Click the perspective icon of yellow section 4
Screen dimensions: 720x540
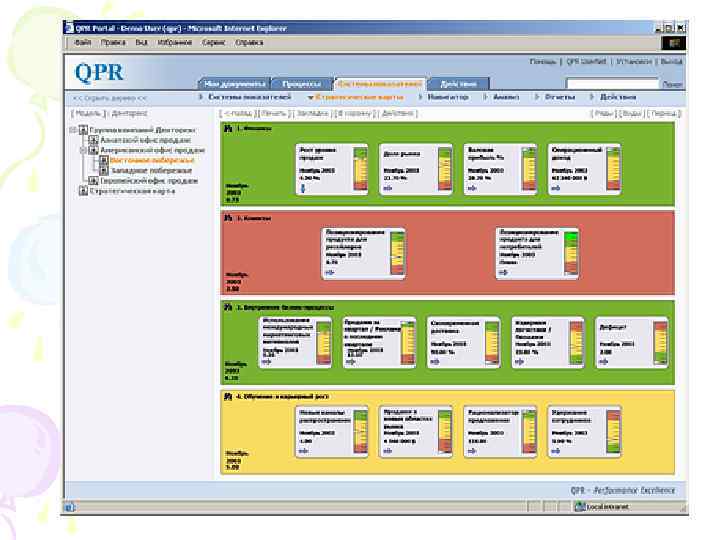click(x=228, y=396)
